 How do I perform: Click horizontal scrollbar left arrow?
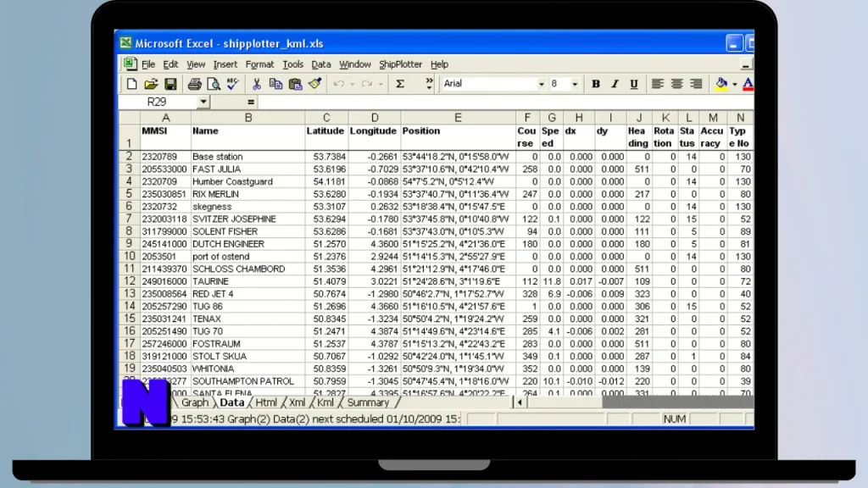520,402
